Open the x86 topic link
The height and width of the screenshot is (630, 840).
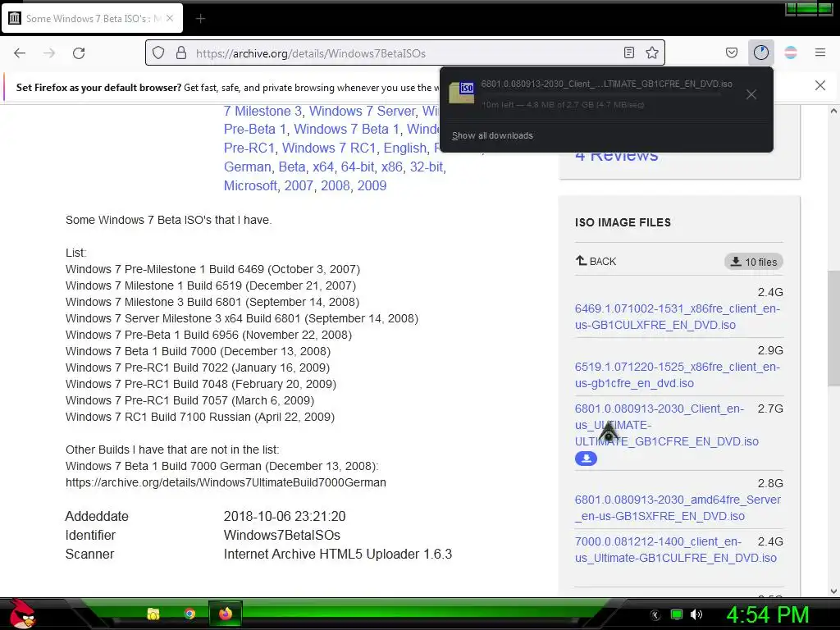391,167
